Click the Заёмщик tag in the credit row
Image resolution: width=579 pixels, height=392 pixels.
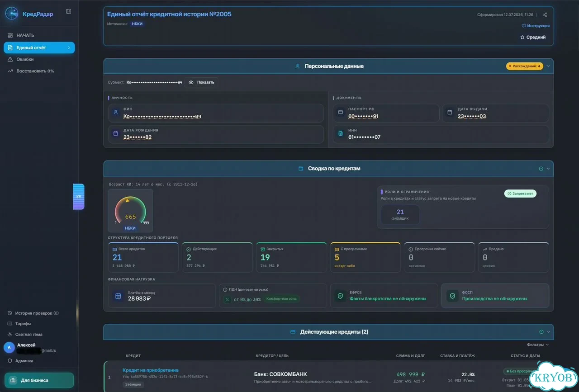pyautogui.click(x=133, y=384)
